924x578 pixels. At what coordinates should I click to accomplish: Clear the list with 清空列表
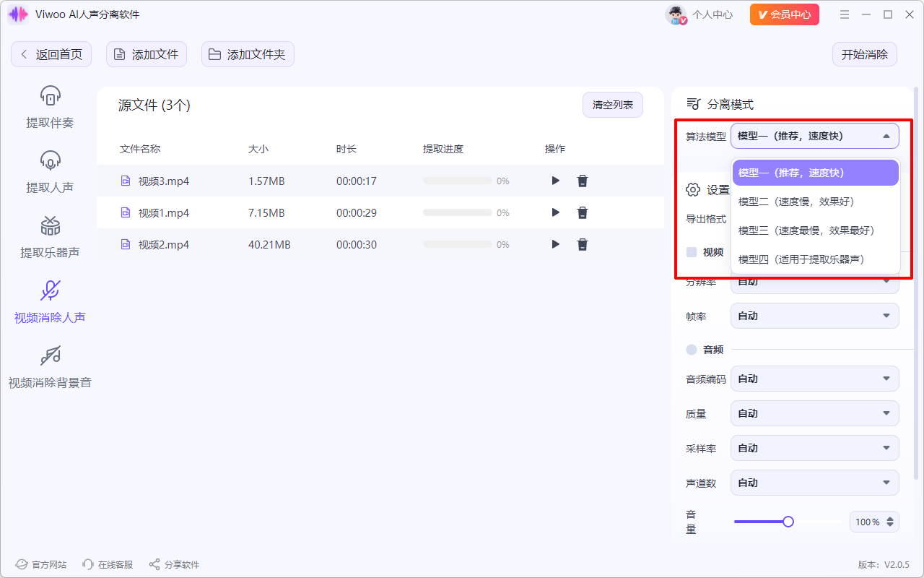coord(613,105)
